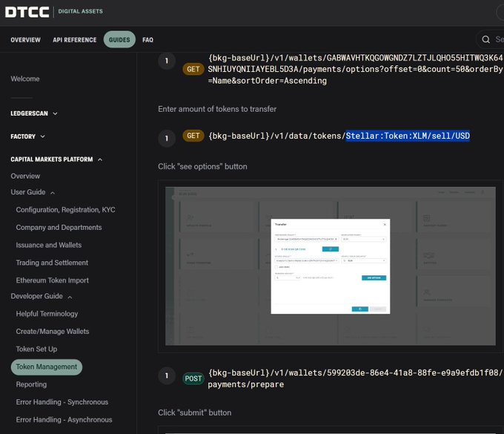Collapse the Developer Guide group
The width and height of the screenshot is (504, 434).
[42, 296]
